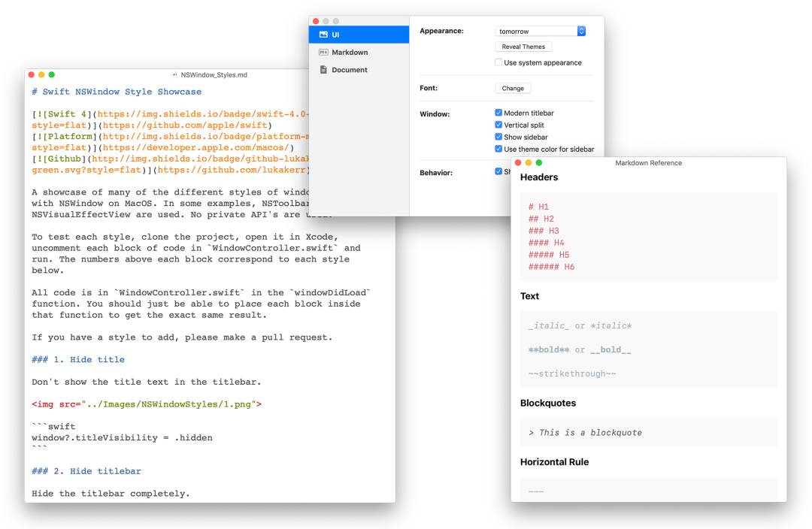
Task: Click markdown file icon beside NSWindow_Styles.md title
Action: [175, 75]
